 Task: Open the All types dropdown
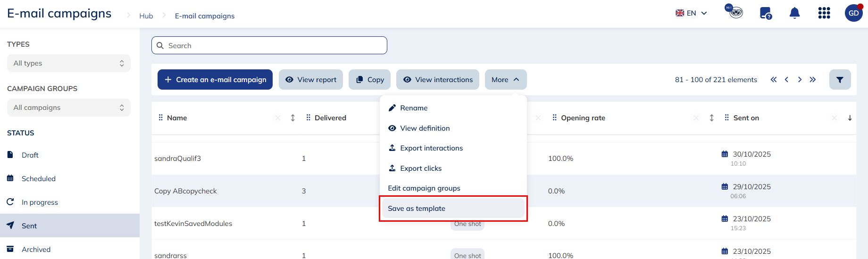click(69, 63)
